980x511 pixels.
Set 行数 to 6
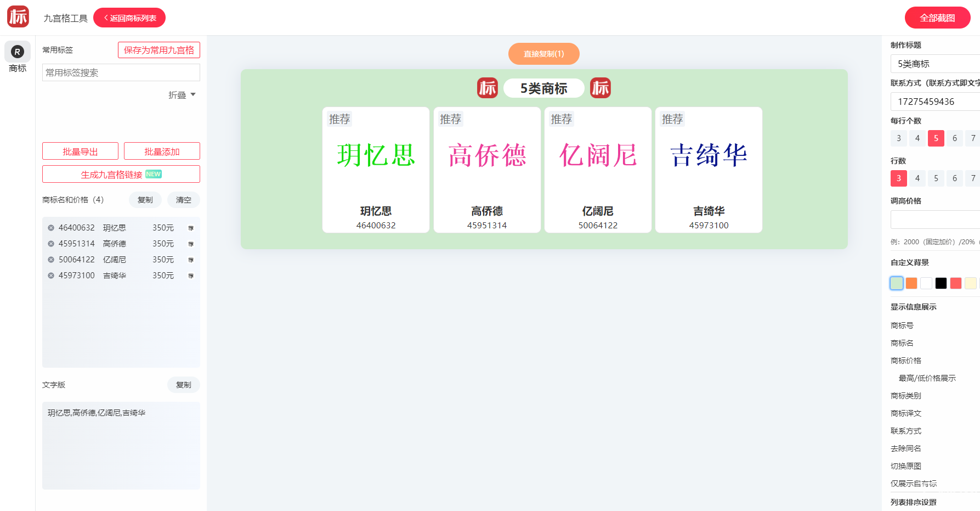954,178
